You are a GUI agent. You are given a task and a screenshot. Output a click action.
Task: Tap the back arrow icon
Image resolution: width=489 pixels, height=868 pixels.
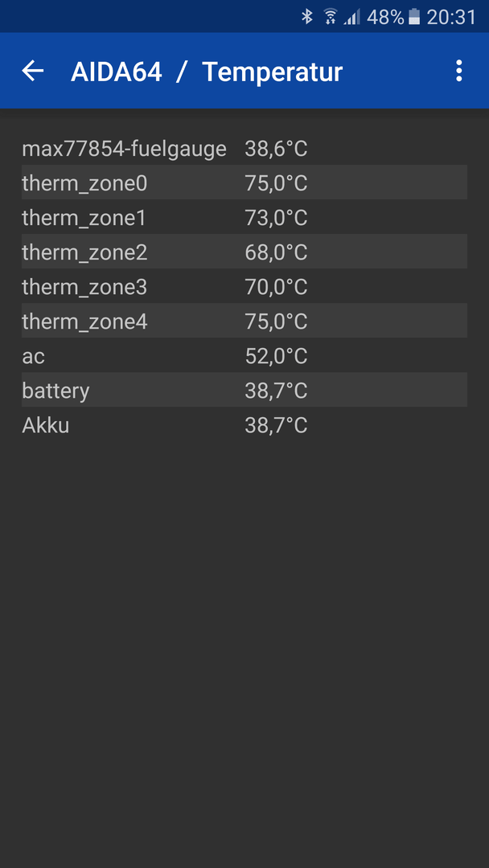pos(33,71)
